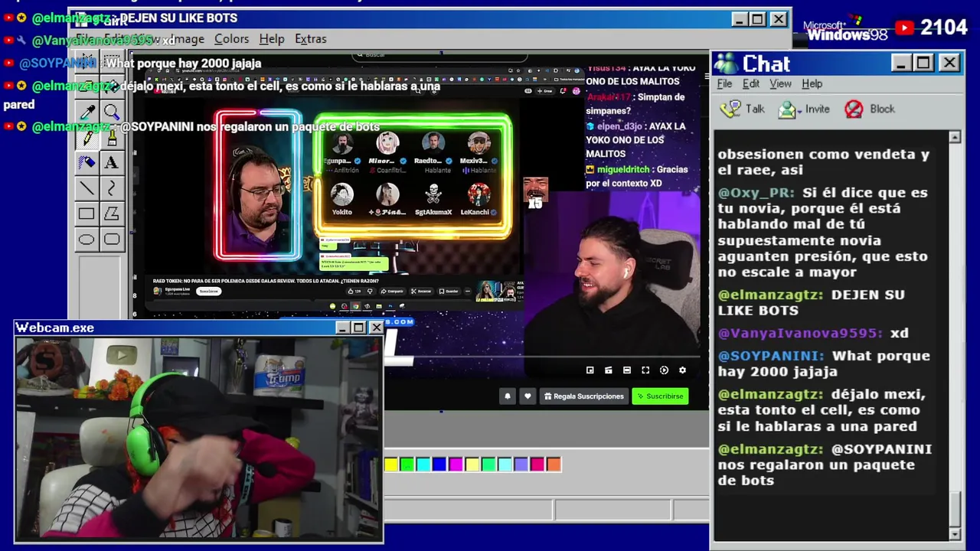Select the Magnifier tool in Paint

112,112
